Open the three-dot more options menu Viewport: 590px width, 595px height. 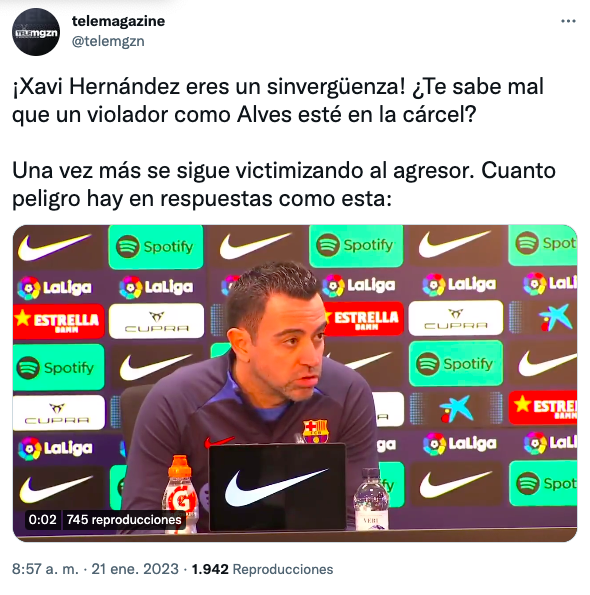[568, 21]
